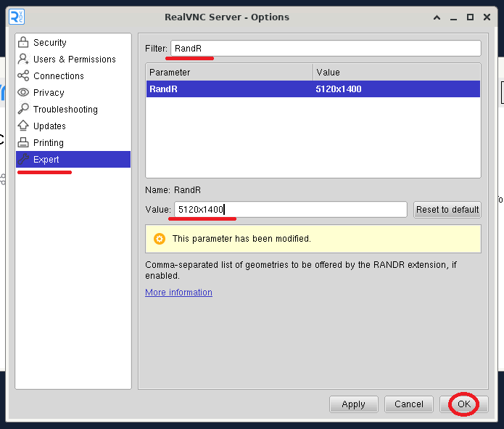Screen dimensions: 504x429
Task: Switch to the Connections page
Action: (73, 75)
